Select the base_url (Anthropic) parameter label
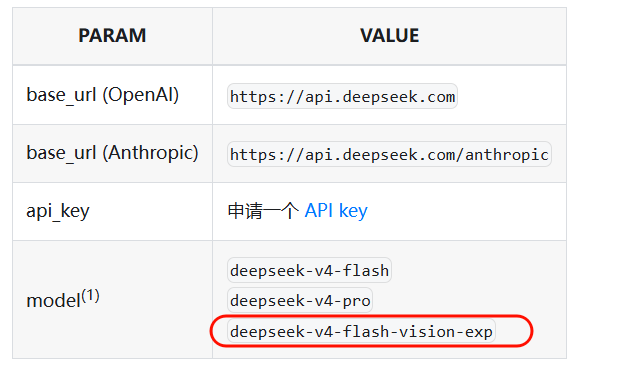The width and height of the screenshot is (644, 365). click(112, 153)
